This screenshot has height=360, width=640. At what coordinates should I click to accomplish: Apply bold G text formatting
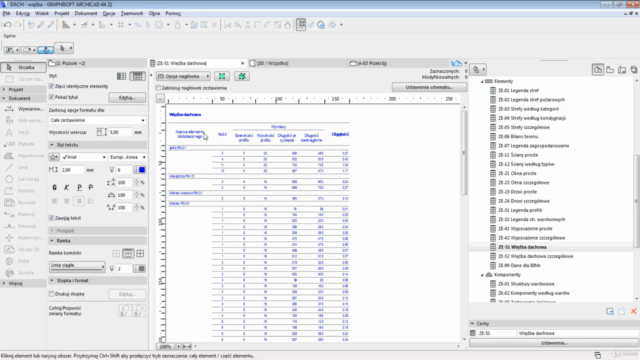(55, 187)
